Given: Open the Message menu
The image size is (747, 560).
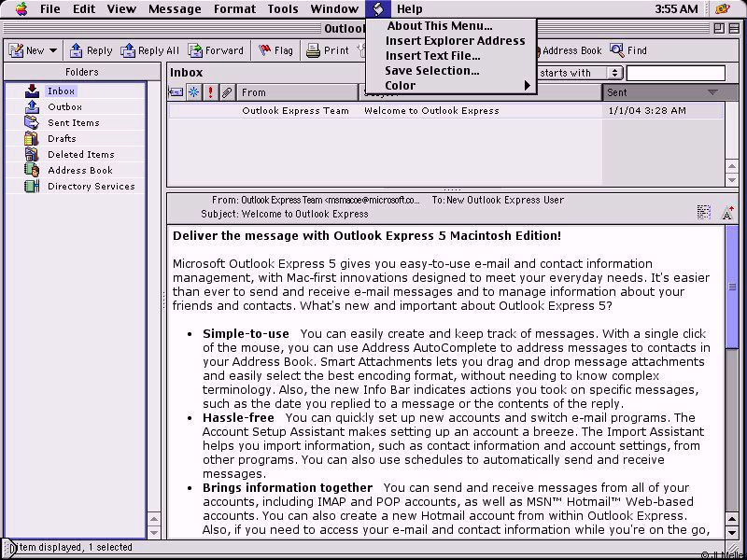Looking at the screenshot, I should (175, 8).
